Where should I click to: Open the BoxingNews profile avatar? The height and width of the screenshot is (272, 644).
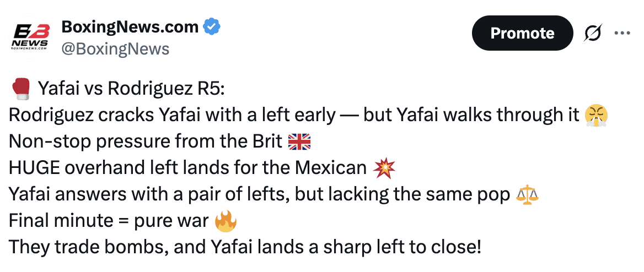(31, 37)
